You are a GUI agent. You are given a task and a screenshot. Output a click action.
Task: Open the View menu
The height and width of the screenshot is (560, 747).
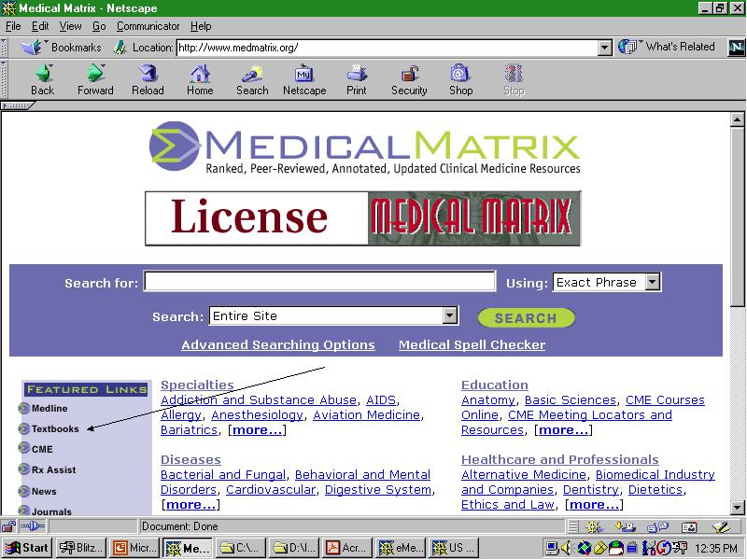tap(70, 26)
